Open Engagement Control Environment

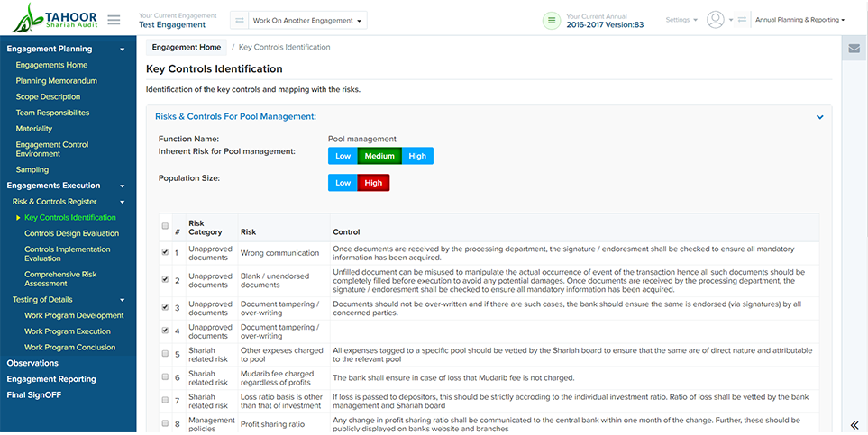[x=52, y=150]
